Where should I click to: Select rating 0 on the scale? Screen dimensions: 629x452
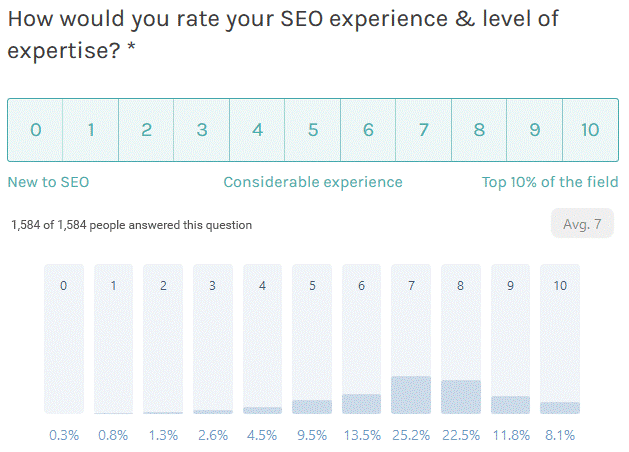coord(35,130)
